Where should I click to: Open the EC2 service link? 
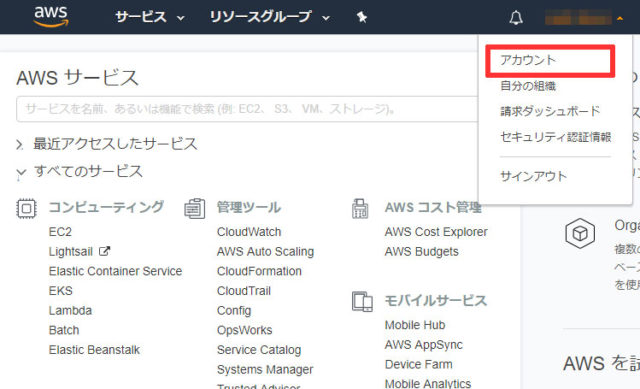60,232
